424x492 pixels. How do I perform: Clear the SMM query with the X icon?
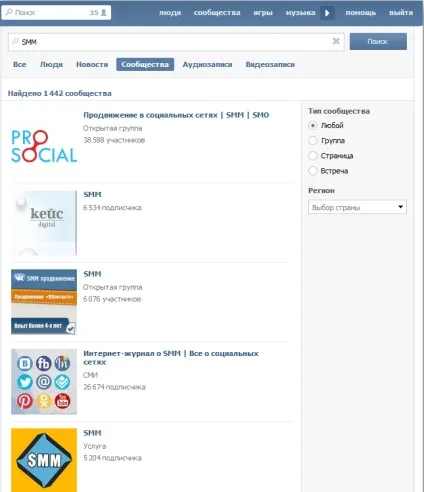[x=336, y=41]
